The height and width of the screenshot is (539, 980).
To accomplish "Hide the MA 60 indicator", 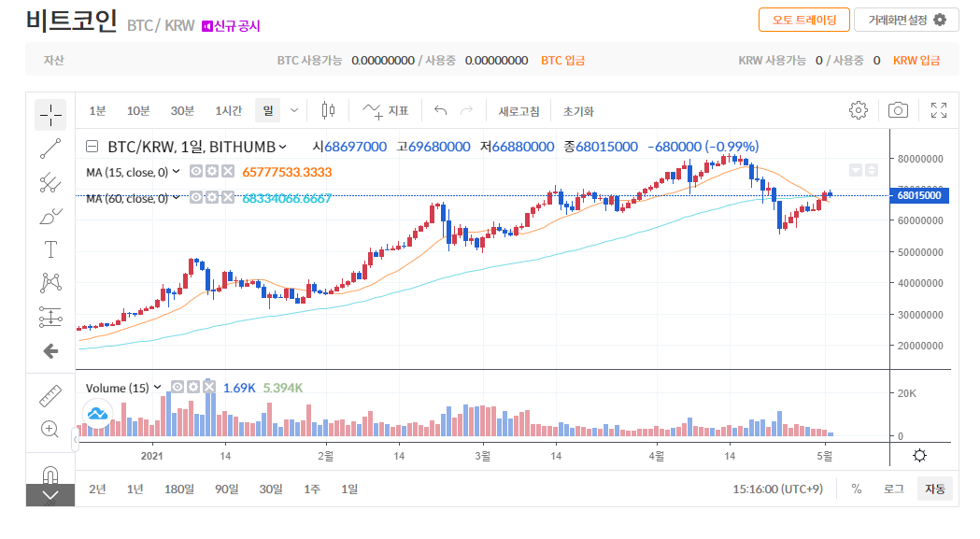I will 196,198.
